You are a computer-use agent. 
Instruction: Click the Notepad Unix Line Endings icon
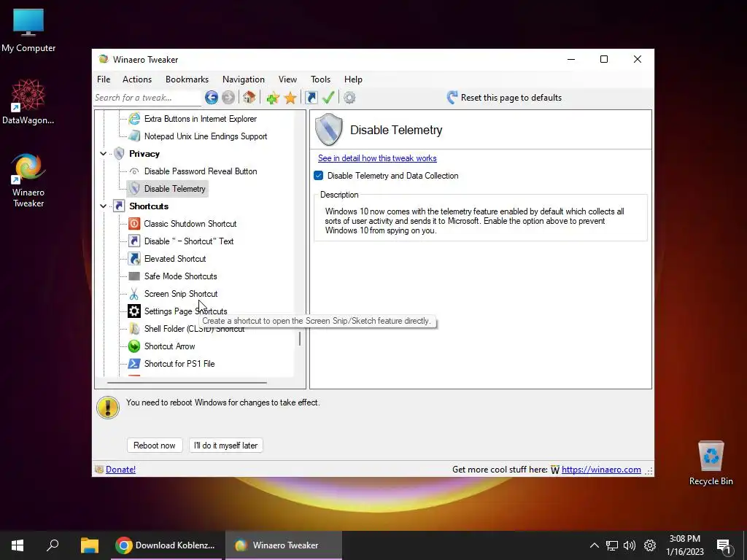[x=134, y=136]
